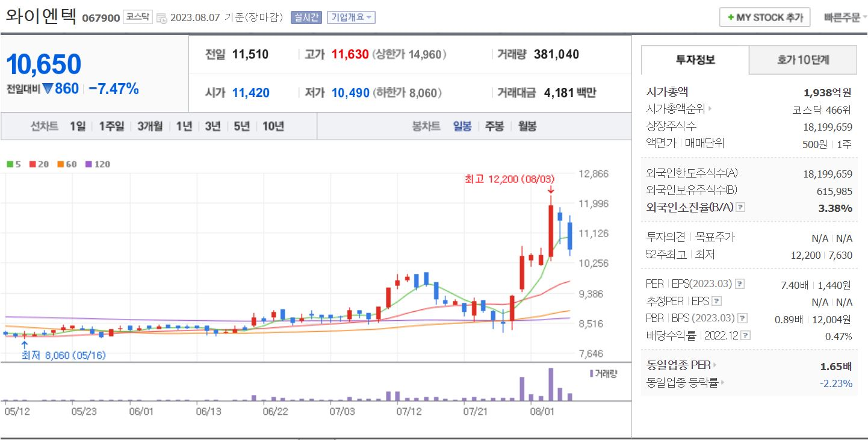Click the 동일업종 PER value 1.65배
Image resolution: width=868 pixels, height=440 pixels.
tap(836, 366)
